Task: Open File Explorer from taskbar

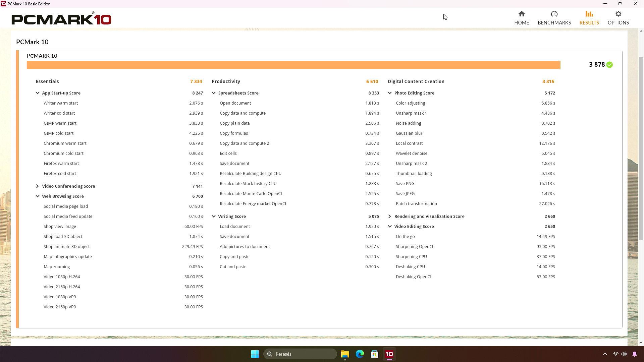Action: 345,354
